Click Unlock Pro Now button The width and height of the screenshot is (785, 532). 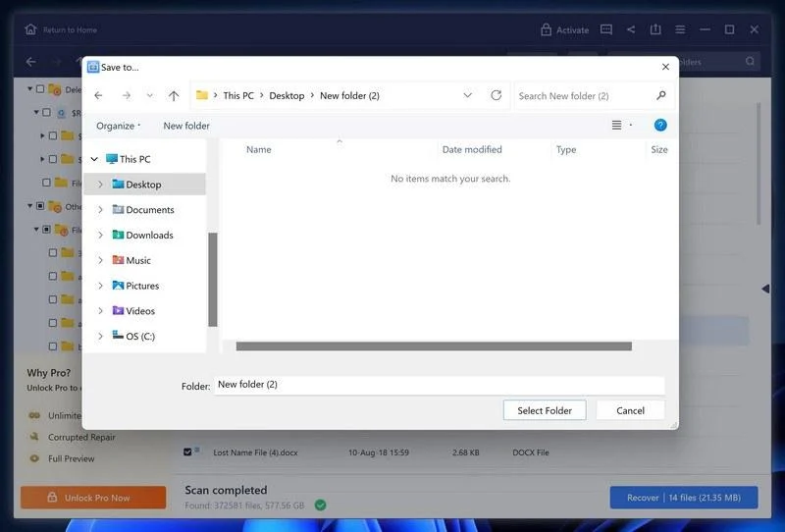click(93, 498)
